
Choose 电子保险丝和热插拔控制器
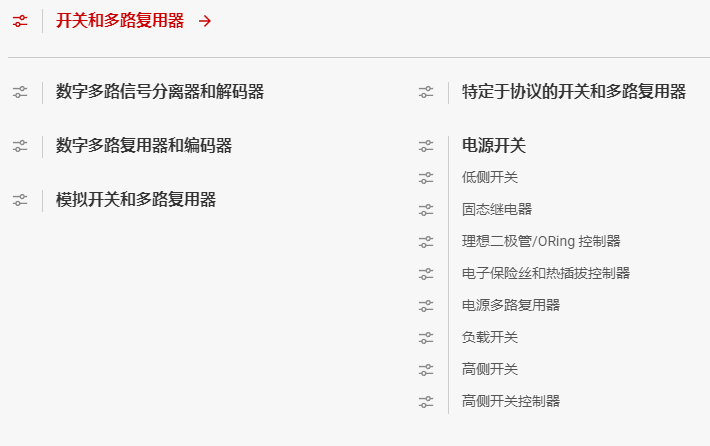[546, 273]
